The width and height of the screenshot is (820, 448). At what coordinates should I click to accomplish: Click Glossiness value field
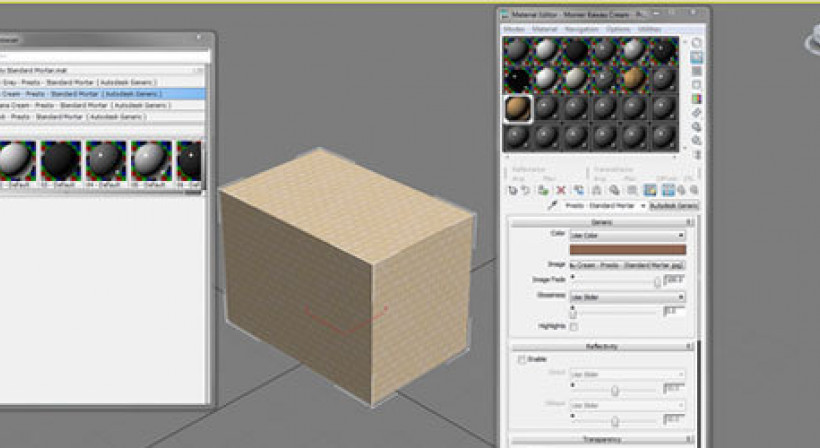point(674,312)
